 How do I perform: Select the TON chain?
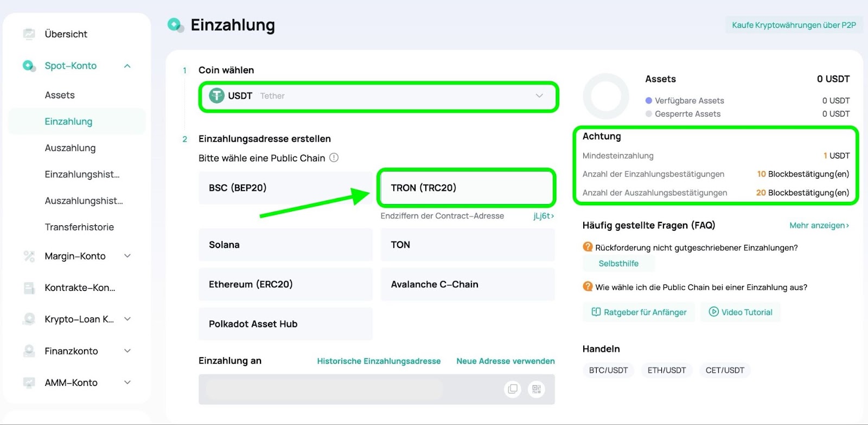[468, 245]
